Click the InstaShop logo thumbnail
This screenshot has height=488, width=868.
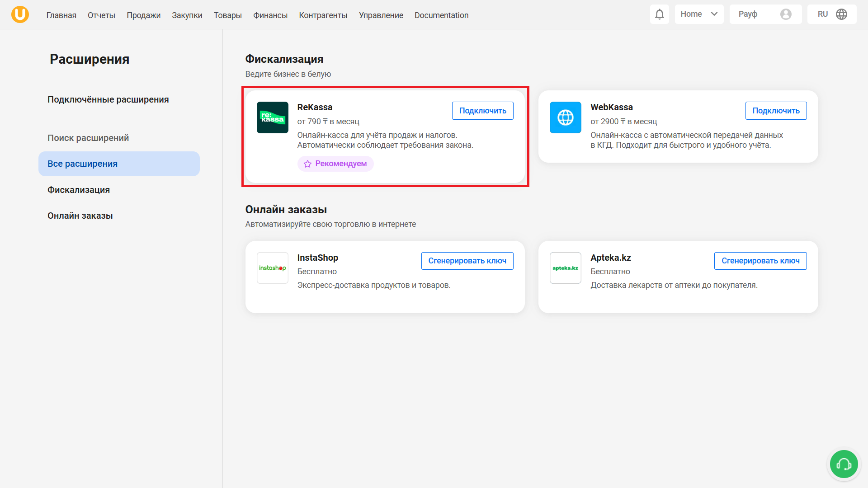tap(272, 268)
